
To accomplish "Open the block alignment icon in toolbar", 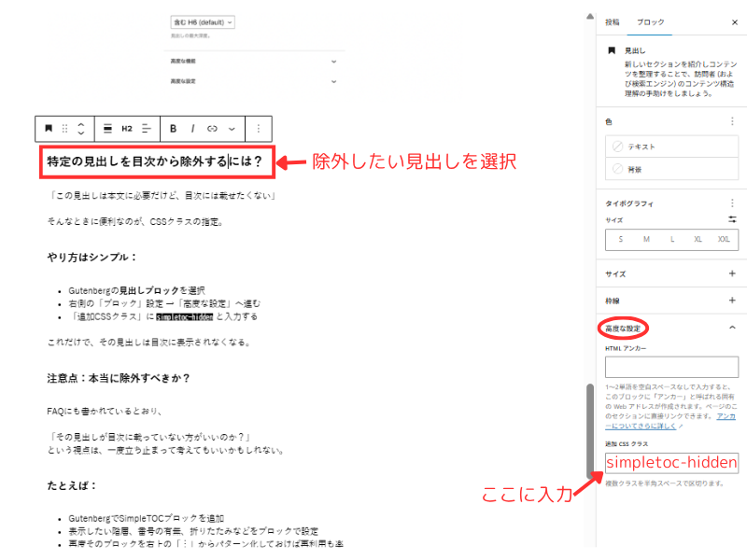I will (107, 129).
